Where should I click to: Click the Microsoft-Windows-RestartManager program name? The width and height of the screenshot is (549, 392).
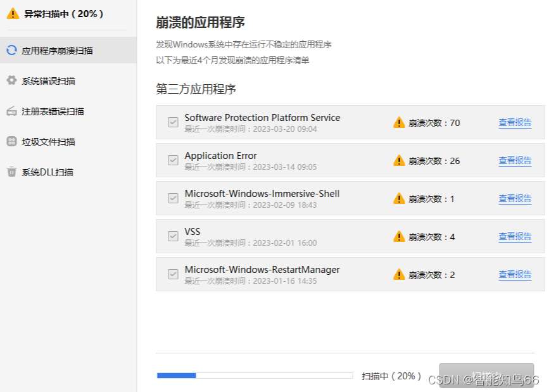click(x=262, y=270)
